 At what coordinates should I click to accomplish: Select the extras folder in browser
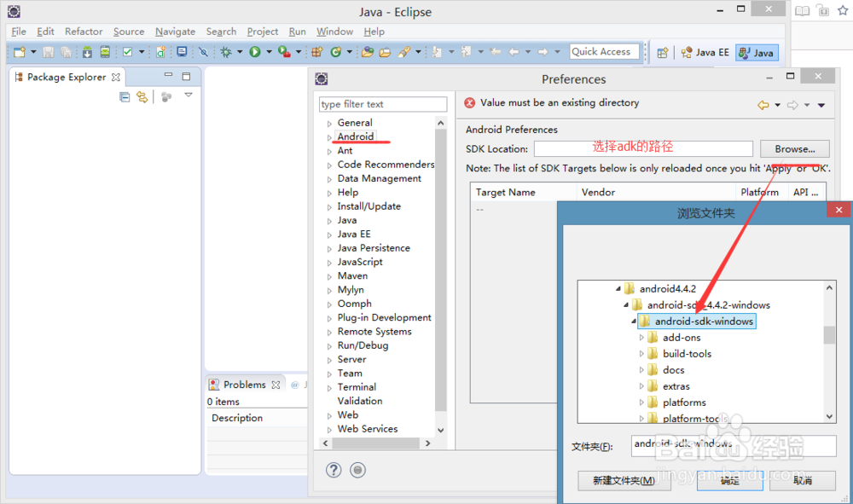click(x=676, y=386)
